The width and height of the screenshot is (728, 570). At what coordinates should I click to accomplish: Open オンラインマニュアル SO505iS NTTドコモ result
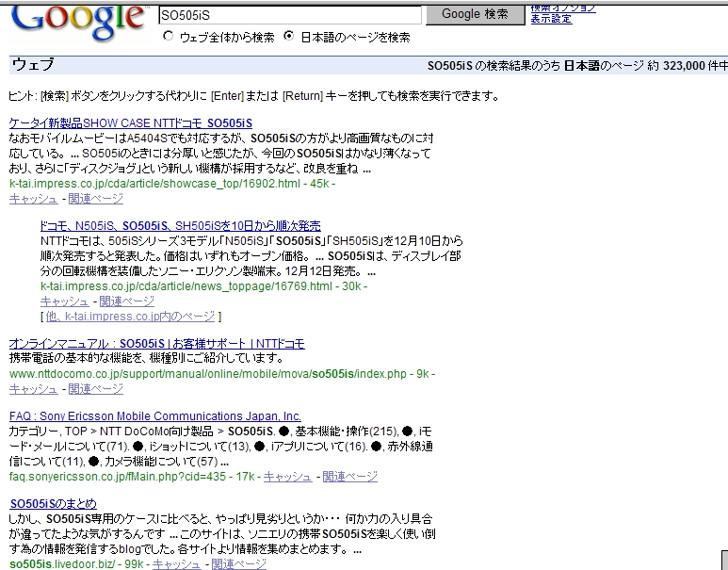coord(157,344)
